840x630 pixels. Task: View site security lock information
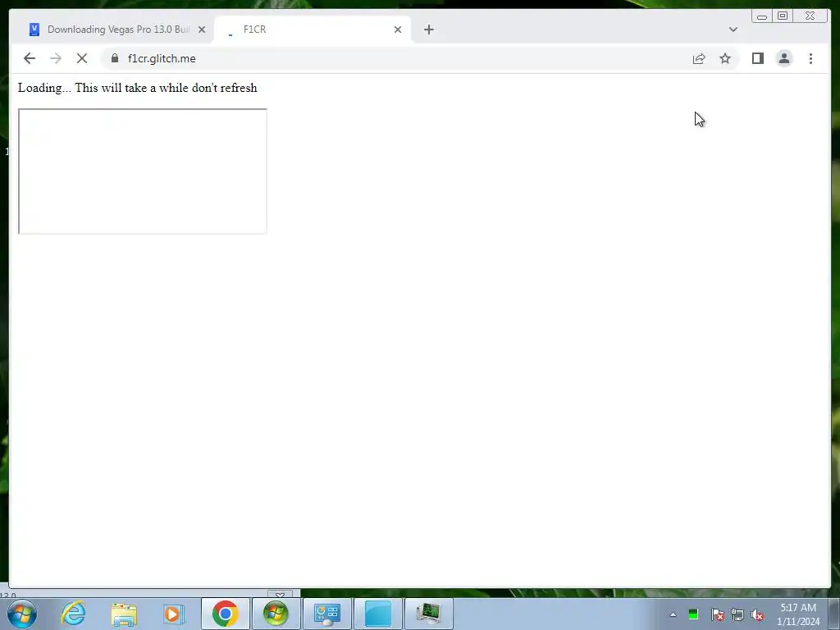click(115, 58)
